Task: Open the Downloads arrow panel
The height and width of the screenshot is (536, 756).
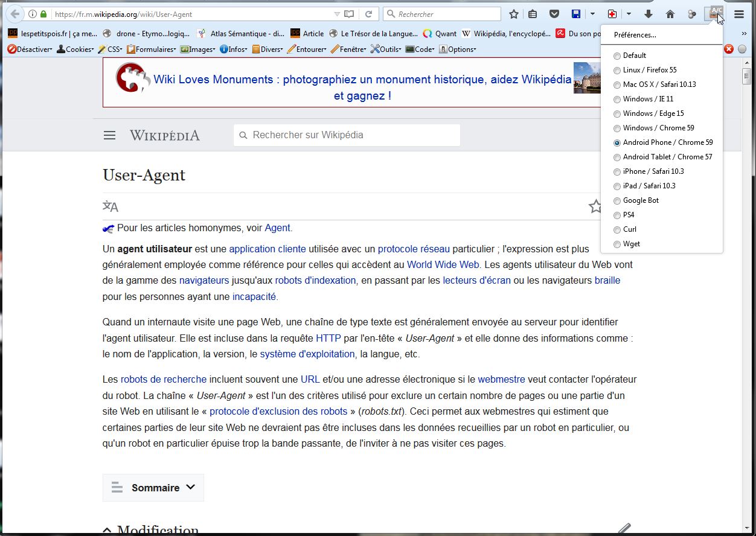Action: (x=649, y=14)
